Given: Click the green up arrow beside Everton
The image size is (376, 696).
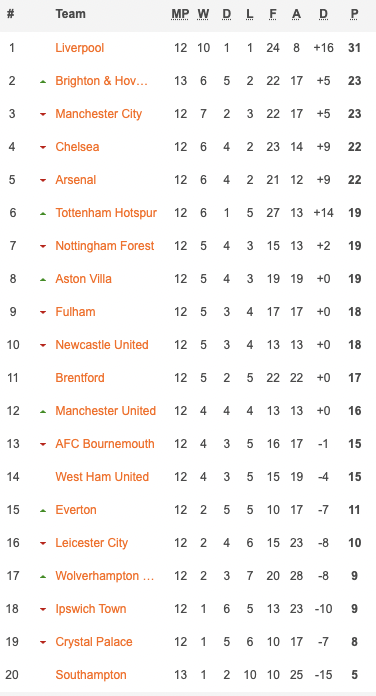Looking at the screenshot, I should 43,510.
